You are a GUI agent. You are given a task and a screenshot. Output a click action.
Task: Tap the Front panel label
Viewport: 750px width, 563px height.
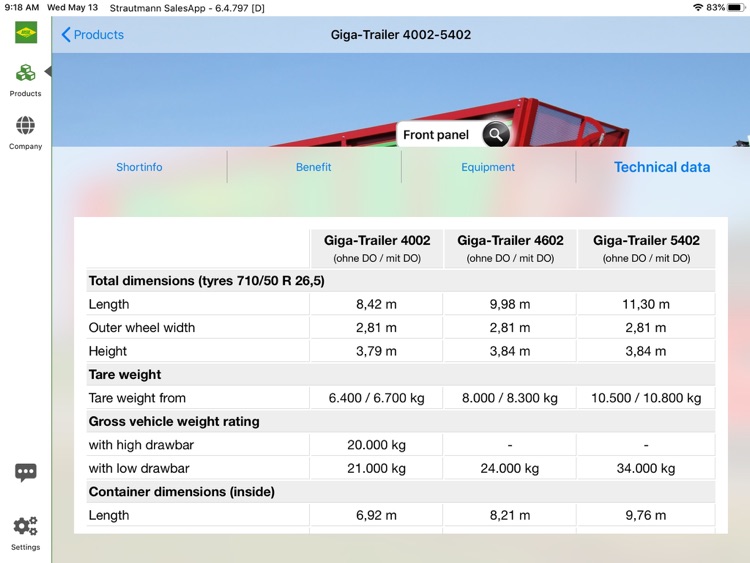point(436,135)
